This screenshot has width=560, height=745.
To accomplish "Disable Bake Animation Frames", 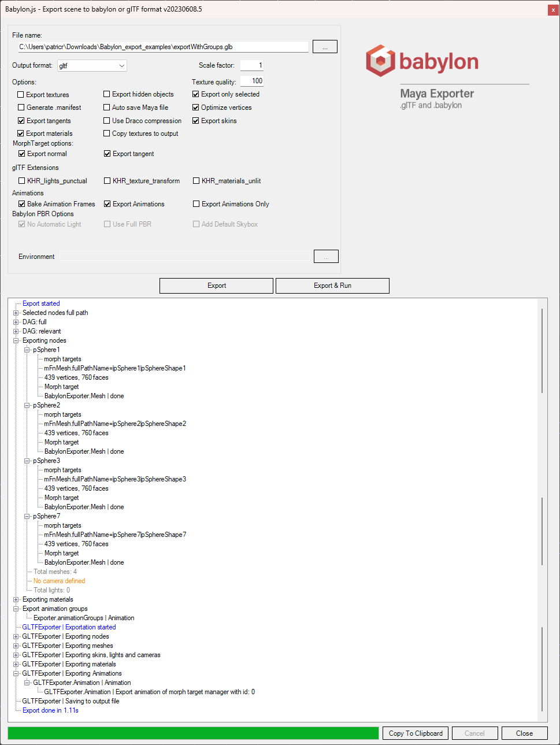I will tap(21, 203).
